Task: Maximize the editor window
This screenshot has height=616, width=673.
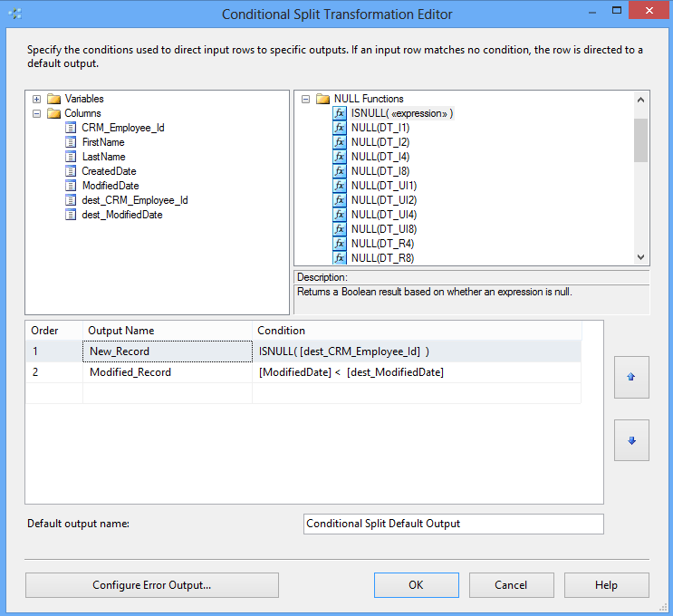Action: (x=616, y=11)
